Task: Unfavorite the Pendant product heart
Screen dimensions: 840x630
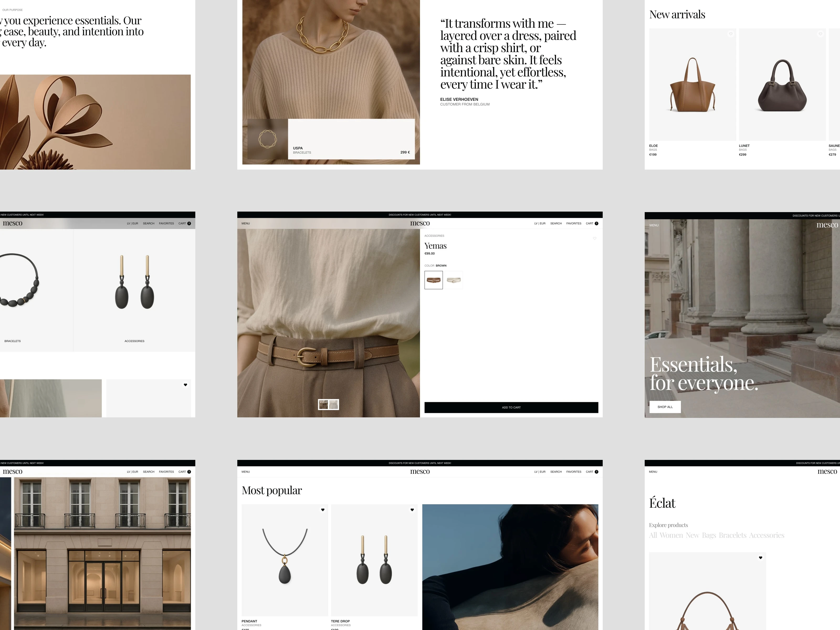Action: [323, 510]
